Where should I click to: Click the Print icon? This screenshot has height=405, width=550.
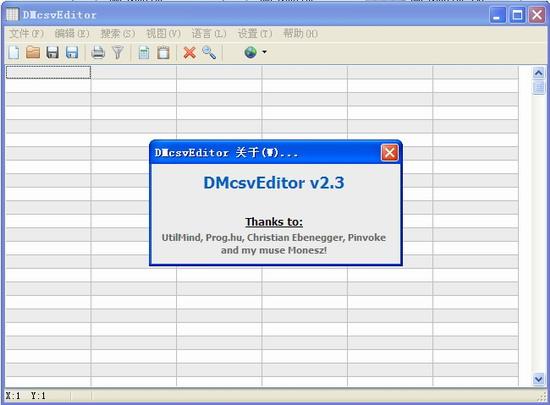pyautogui.click(x=98, y=53)
